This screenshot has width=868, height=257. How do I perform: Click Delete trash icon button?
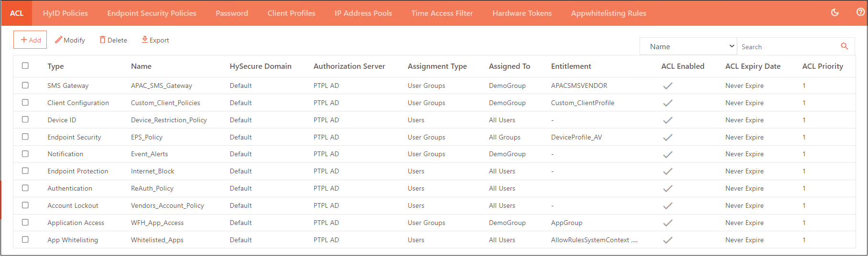pos(113,40)
